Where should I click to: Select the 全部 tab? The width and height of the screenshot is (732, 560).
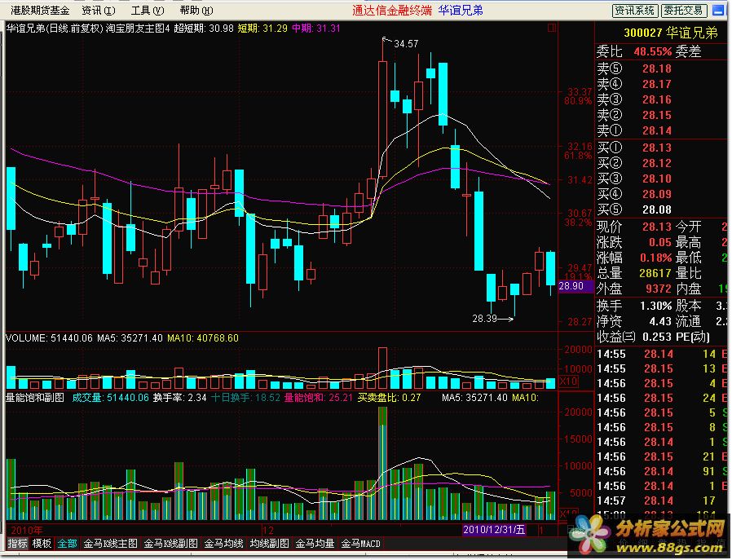click(67, 544)
